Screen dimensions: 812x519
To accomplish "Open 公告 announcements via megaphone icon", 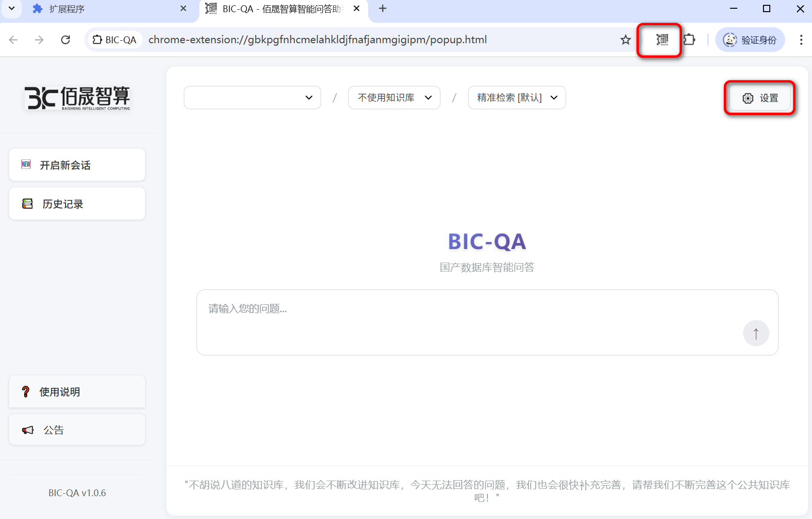I will (x=27, y=430).
